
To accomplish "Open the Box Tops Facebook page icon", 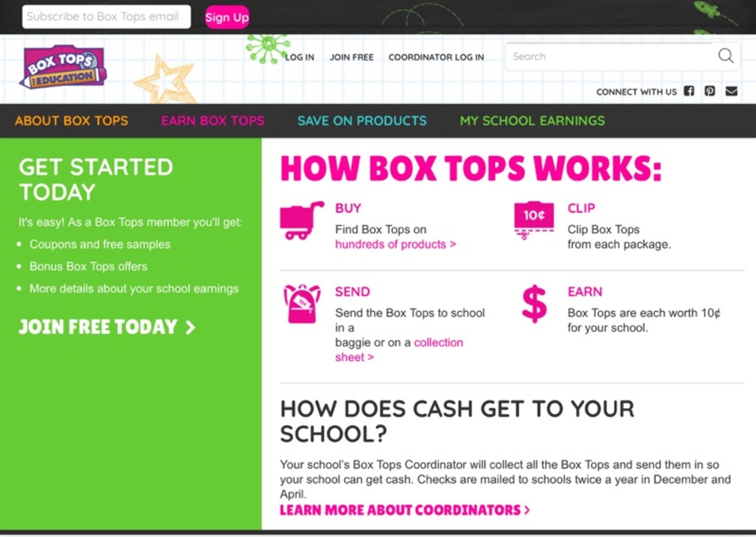I will tap(689, 91).
